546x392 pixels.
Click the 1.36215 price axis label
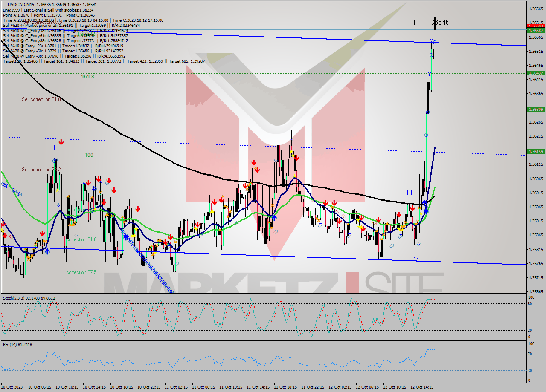click(536, 136)
